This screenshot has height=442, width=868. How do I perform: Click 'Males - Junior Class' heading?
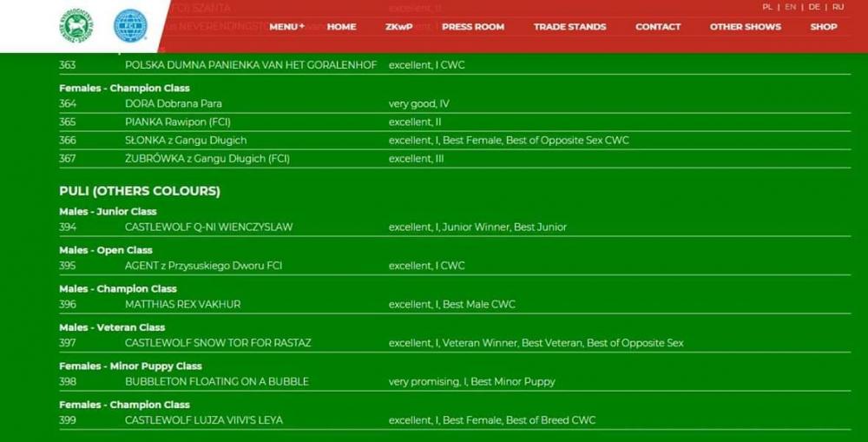coord(108,212)
